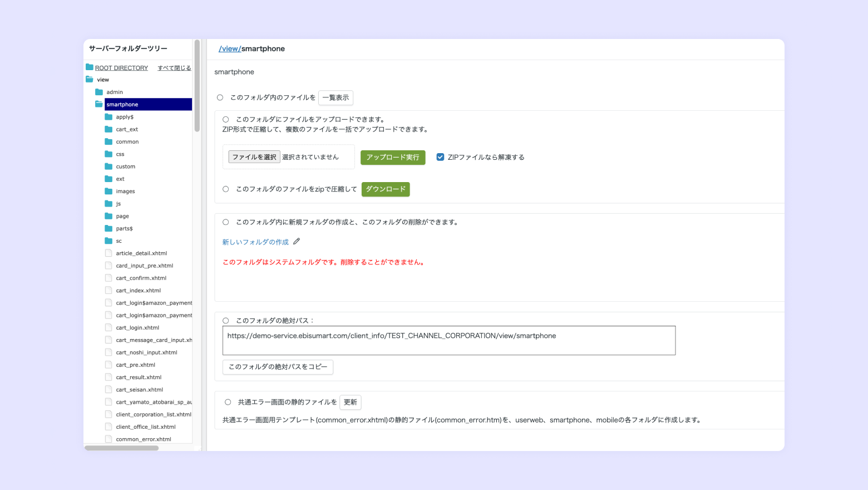Click the apply$ folder icon
This screenshot has width=868, height=490.
[108, 117]
